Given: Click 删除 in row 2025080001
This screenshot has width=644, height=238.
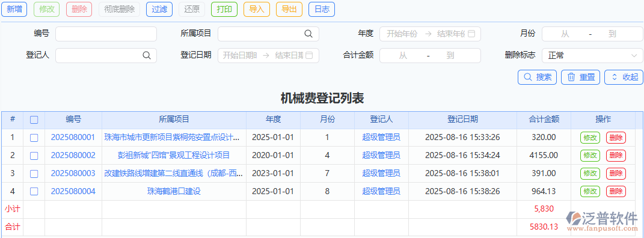Looking at the screenshot, I should pyautogui.click(x=616, y=138).
